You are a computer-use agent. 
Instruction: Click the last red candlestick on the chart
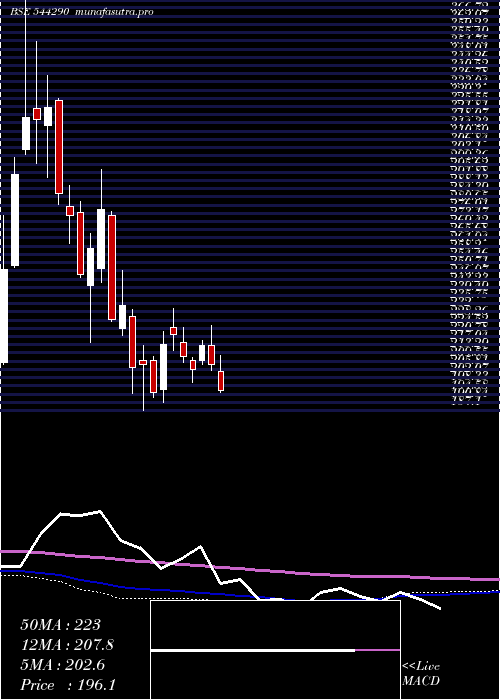tap(221, 381)
